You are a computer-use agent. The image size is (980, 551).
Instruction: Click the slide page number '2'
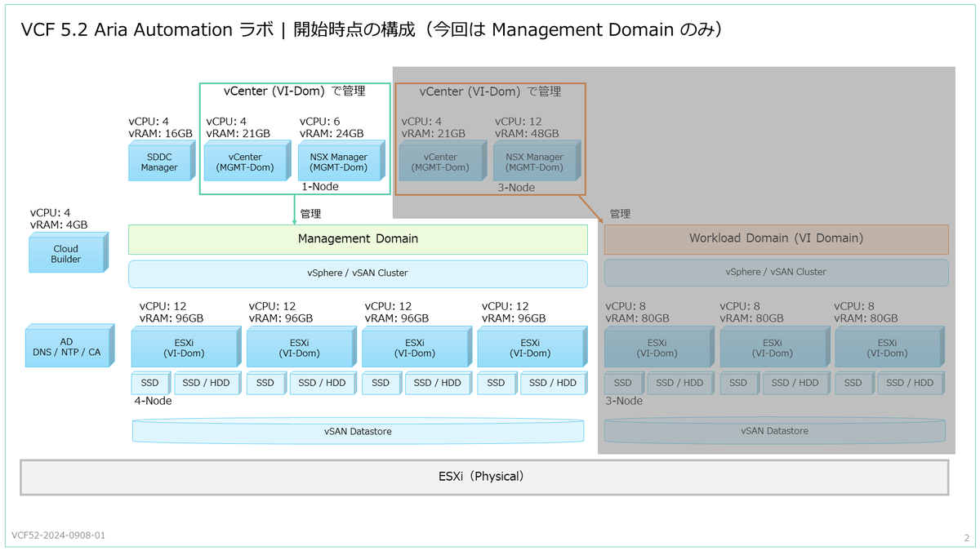pos(966,538)
